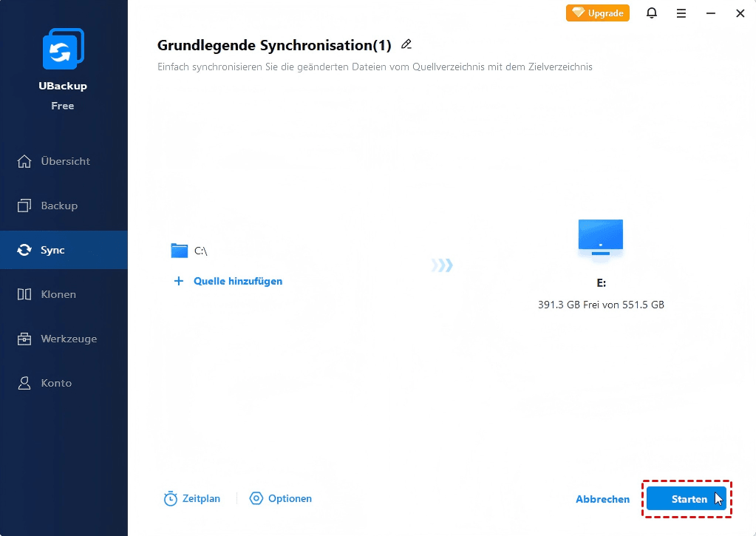This screenshot has height=536, width=756.
Task: Click the Zeitplan clock icon
Action: 171,499
